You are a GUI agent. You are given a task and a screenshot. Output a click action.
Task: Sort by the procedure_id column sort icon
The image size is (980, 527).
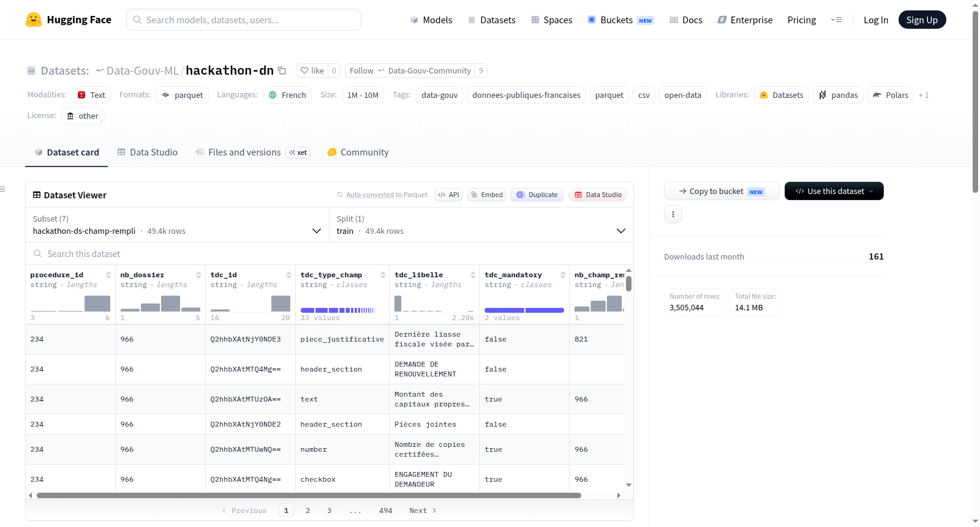[108, 275]
